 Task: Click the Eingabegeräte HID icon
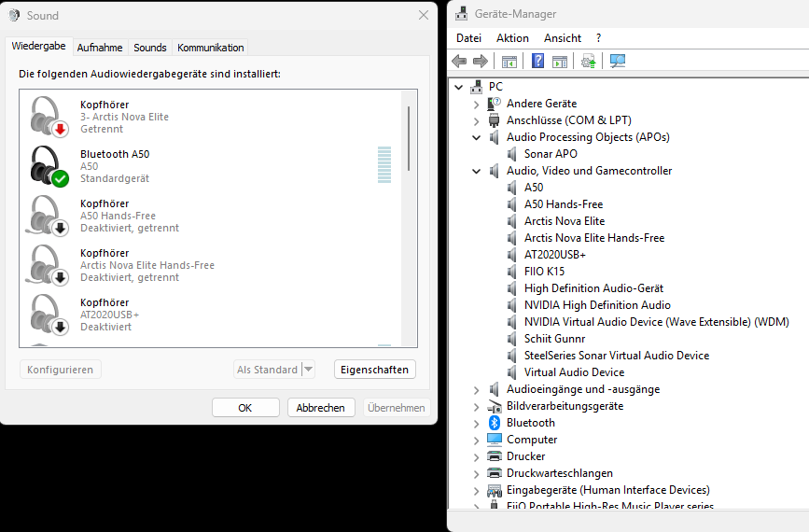495,490
